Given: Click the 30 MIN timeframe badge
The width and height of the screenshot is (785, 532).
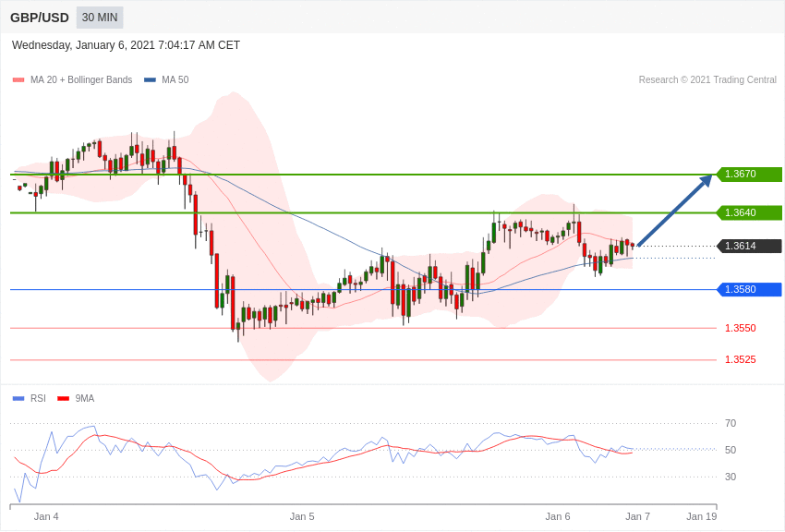Looking at the screenshot, I should pos(100,18).
